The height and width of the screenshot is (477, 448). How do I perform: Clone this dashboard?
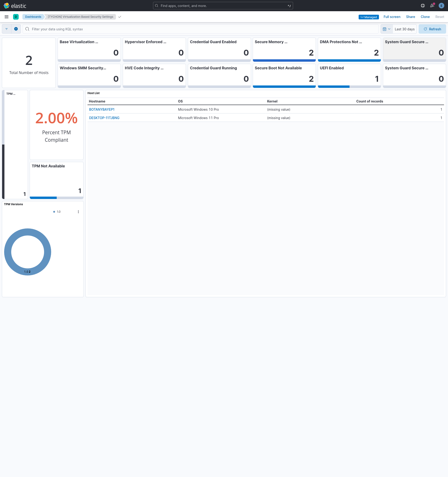click(x=425, y=17)
